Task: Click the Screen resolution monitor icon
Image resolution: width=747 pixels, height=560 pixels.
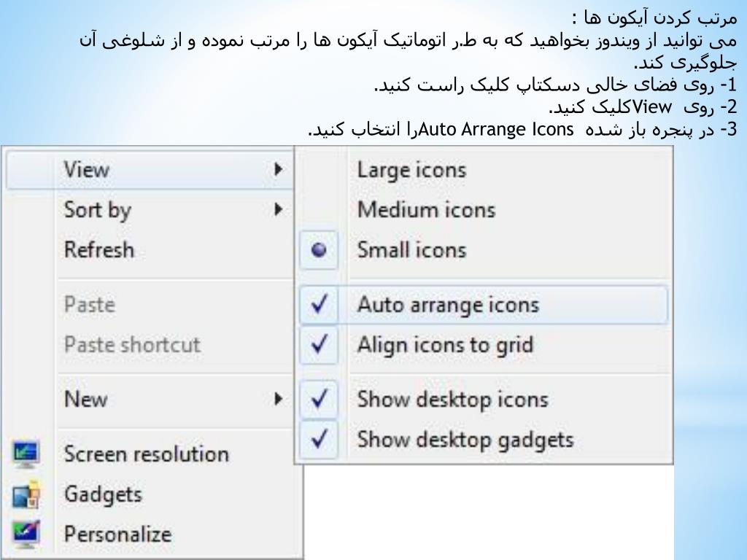Action: click(26, 454)
